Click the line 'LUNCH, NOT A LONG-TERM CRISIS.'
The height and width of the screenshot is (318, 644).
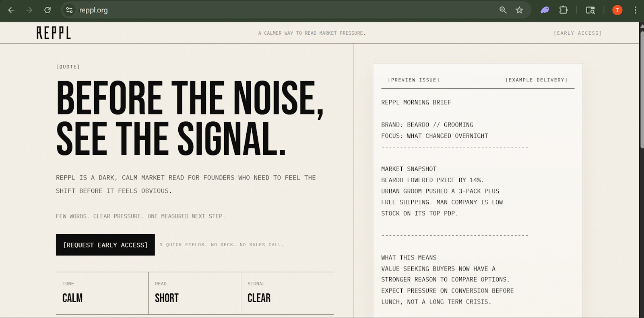tap(436, 301)
